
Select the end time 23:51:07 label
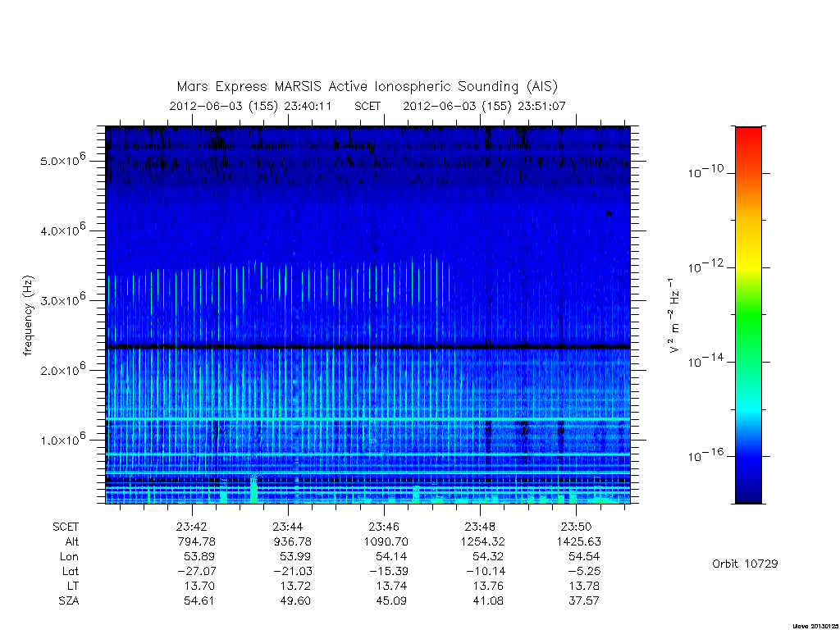click(541, 106)
